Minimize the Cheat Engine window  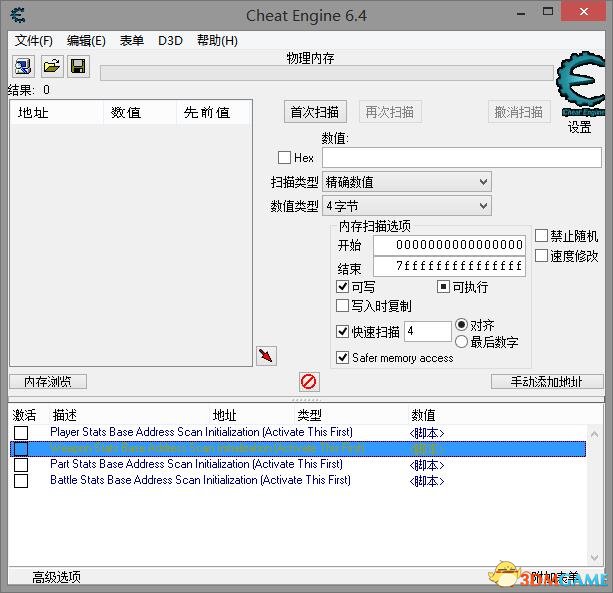click(x=521, y=12)
